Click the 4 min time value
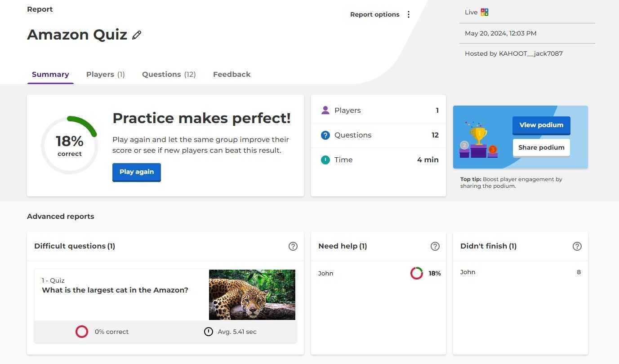This screenshot has width=619, height=364. [428, 160]
